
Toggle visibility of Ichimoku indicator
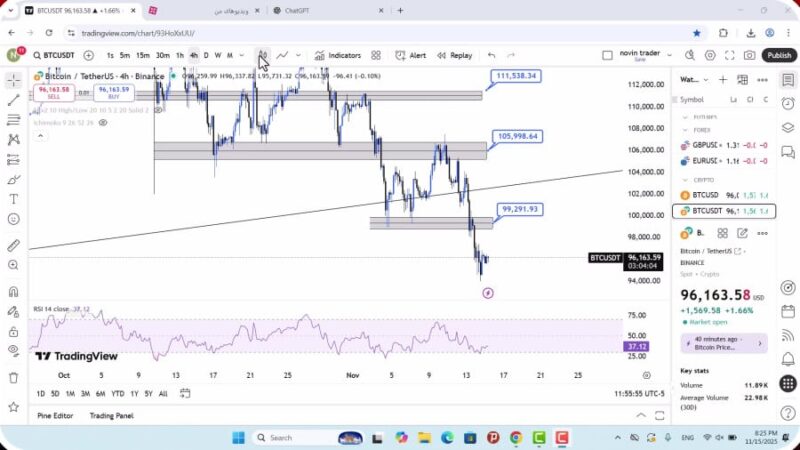103,122
